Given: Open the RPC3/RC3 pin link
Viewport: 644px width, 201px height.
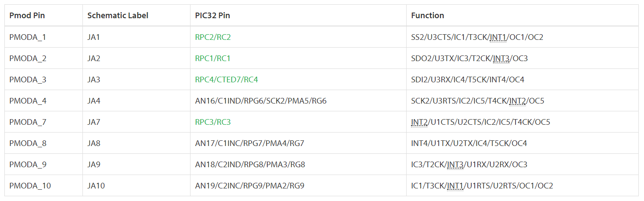Looking at the screenshot, I should (213, 122).
